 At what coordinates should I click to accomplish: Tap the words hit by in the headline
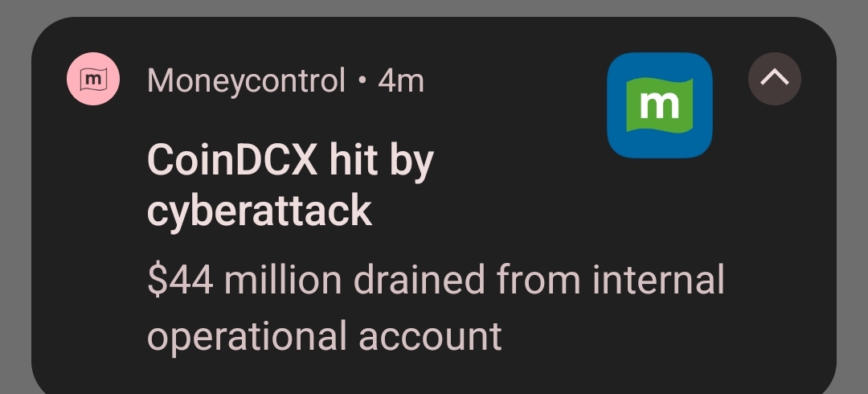point(382,162)
